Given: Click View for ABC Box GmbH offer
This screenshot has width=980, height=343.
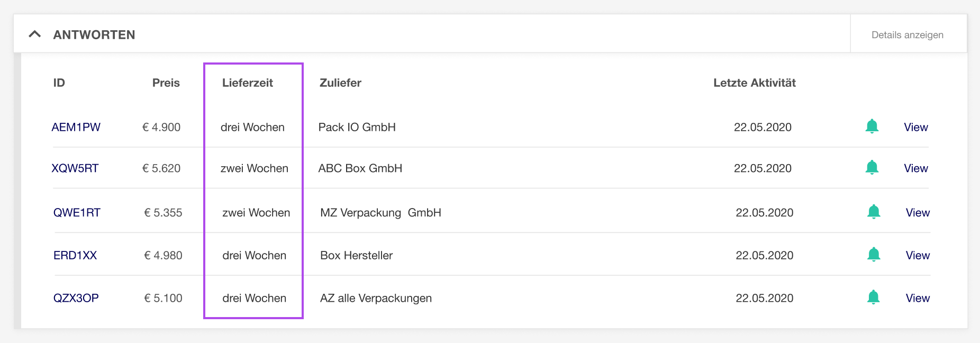Looking at the screenshot, I should (916, 168).
